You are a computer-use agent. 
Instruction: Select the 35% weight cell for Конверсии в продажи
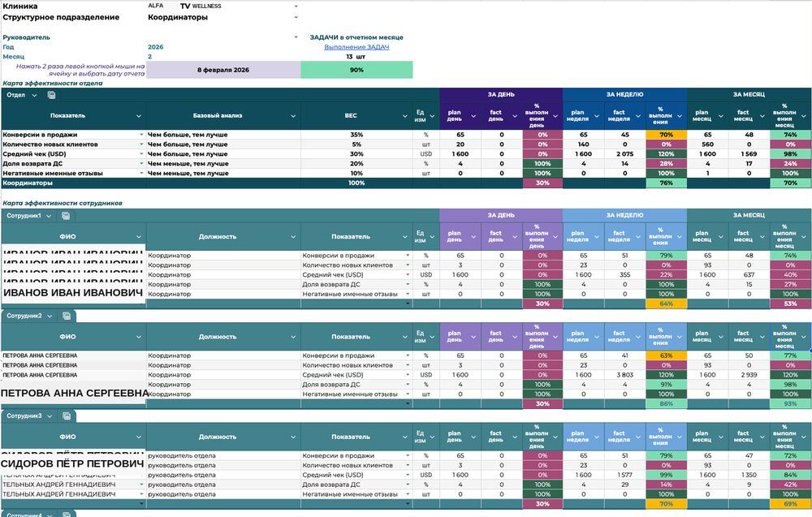[356, 135]
